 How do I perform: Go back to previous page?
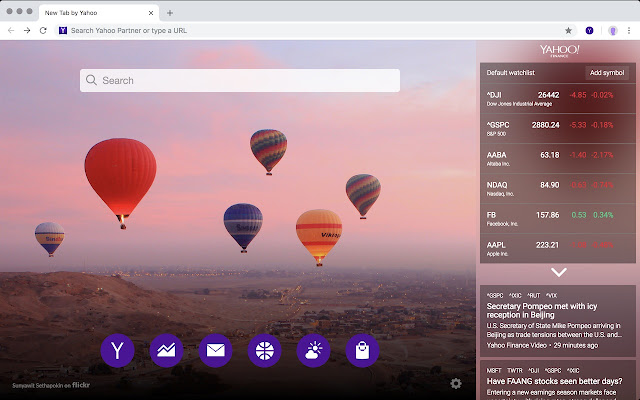[11, 31]
